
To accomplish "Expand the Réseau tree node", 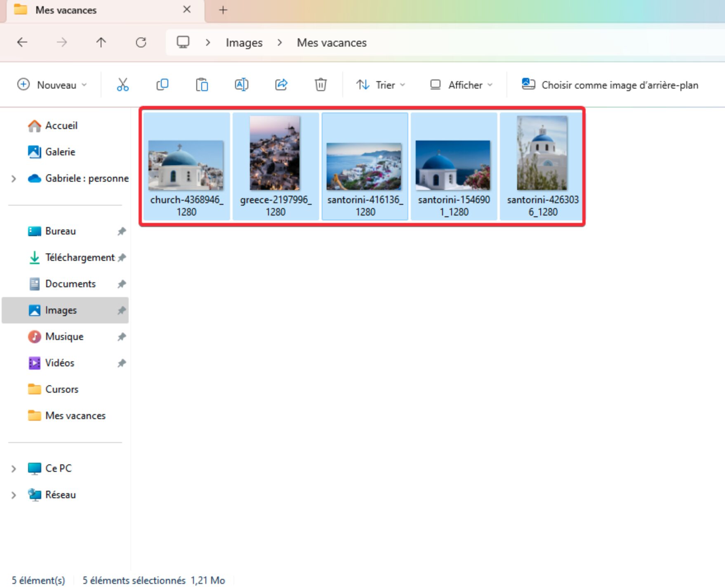I will tap(14, 495).
